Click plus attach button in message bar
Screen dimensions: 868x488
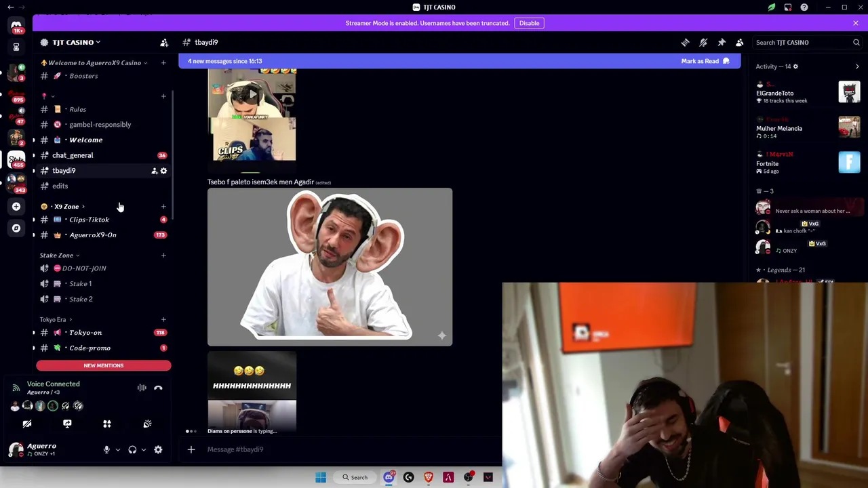(x=191, y=449)
